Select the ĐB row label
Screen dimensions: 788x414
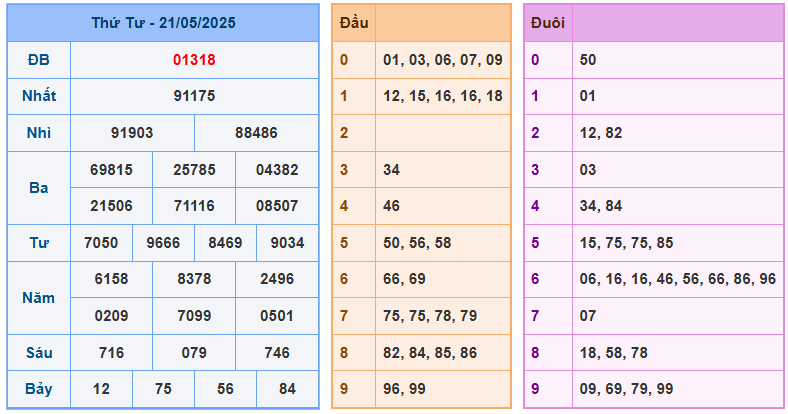(x=39, y=60)
